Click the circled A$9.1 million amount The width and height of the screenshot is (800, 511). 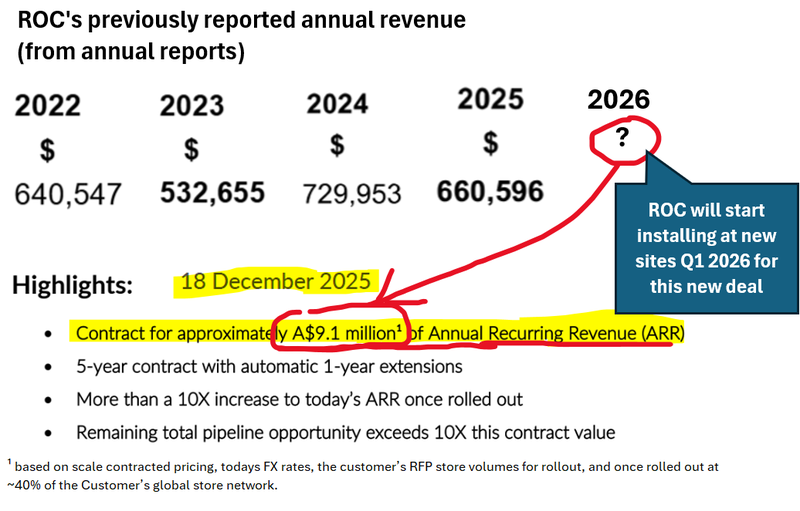tap(346, 332)
